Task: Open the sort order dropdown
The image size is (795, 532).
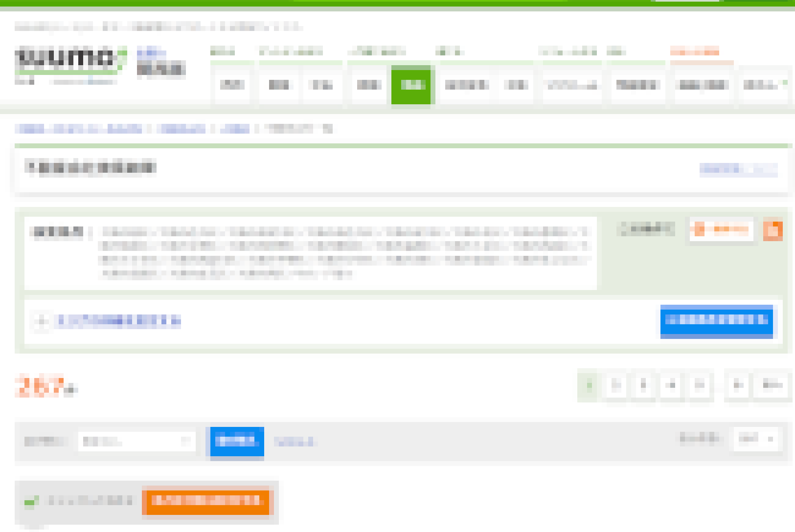Action: pos(137,441)
